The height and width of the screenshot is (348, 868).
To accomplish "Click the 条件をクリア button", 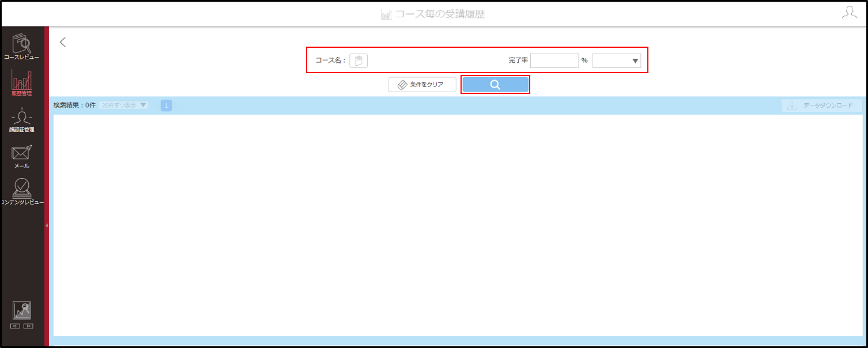I will [422, 85].
